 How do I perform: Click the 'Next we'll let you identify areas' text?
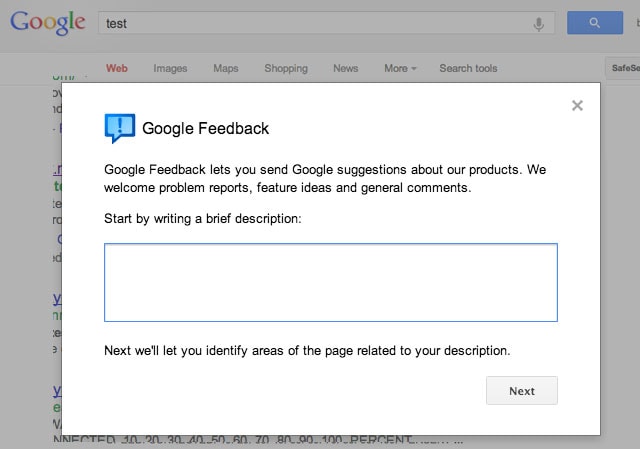(307, 351)
